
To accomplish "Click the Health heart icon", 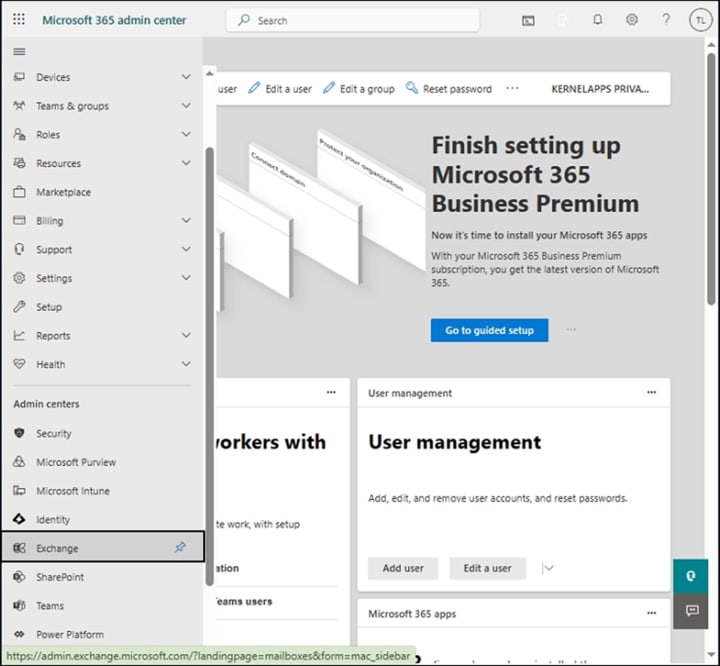I will 19,364.
